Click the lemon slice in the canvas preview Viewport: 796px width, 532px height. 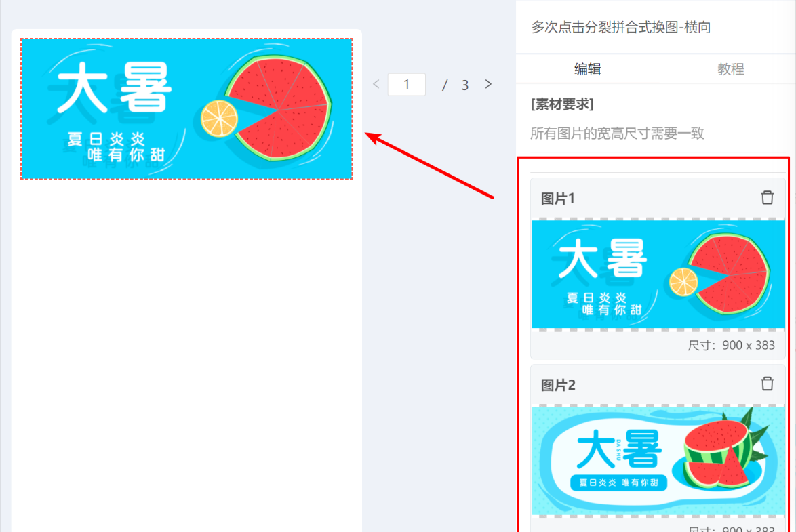[219, 119]
